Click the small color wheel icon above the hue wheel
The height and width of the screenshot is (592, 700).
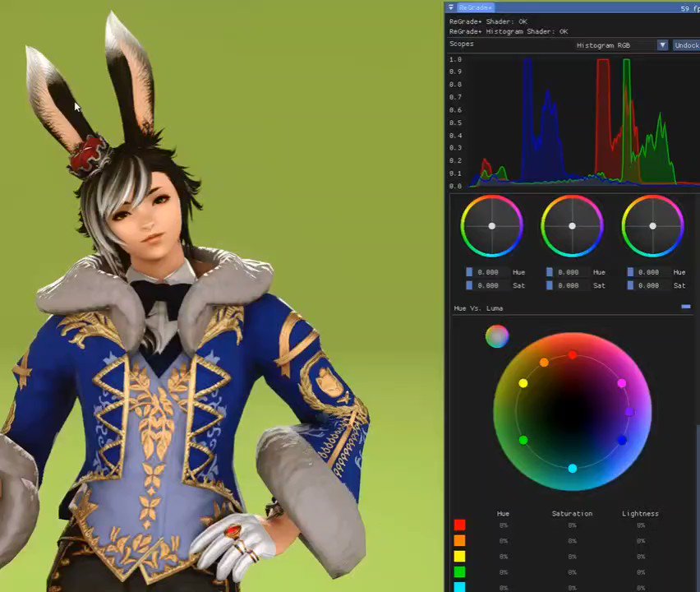[x=497, y=336]
